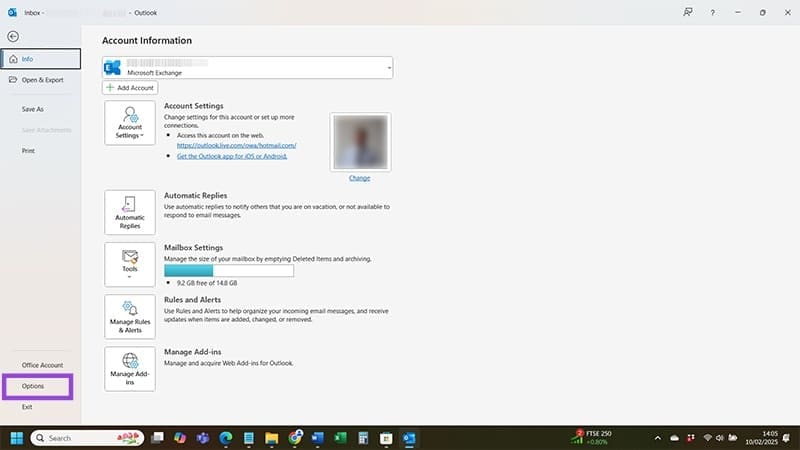This screenshot has width=800, height=450.
Task: Open Calculator from the taskbar
Action: (363, 438)
